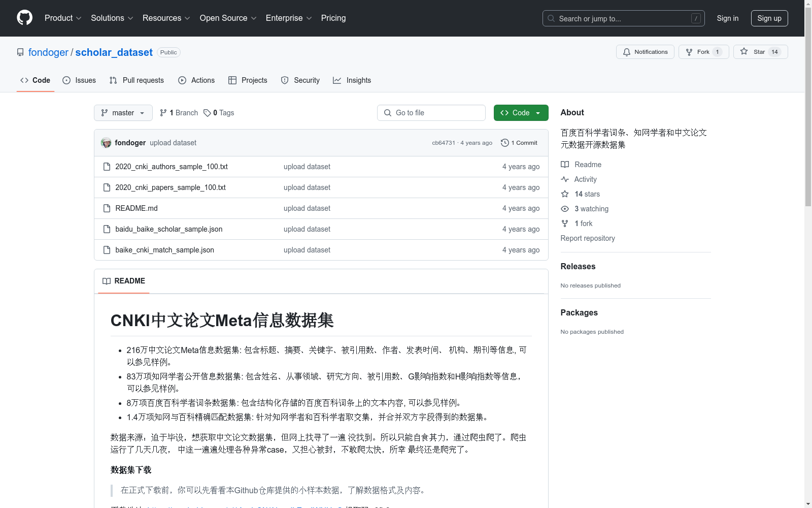Click the eye icon beside 3 watching
This screenshot has width=812, height=508.
coord(565,209)
